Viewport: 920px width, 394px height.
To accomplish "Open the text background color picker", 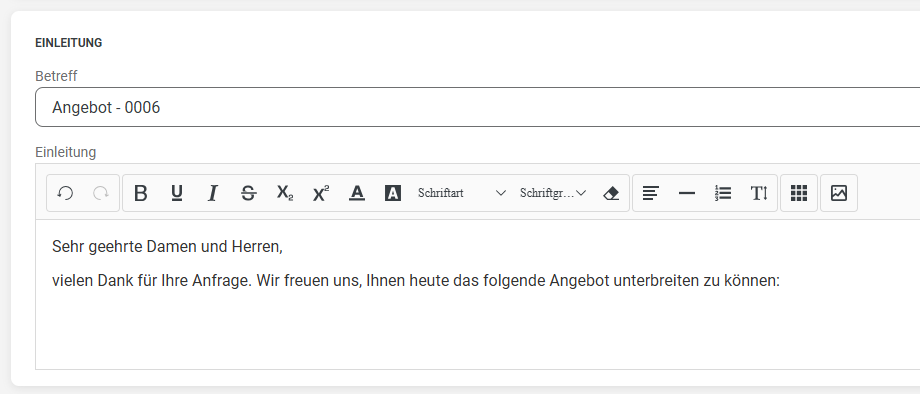I will pyautogui.click(x=393, y=193).
